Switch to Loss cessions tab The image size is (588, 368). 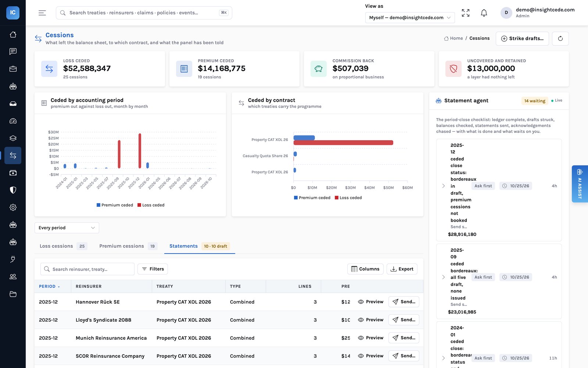pyautogui.click(x=63, y=246)
